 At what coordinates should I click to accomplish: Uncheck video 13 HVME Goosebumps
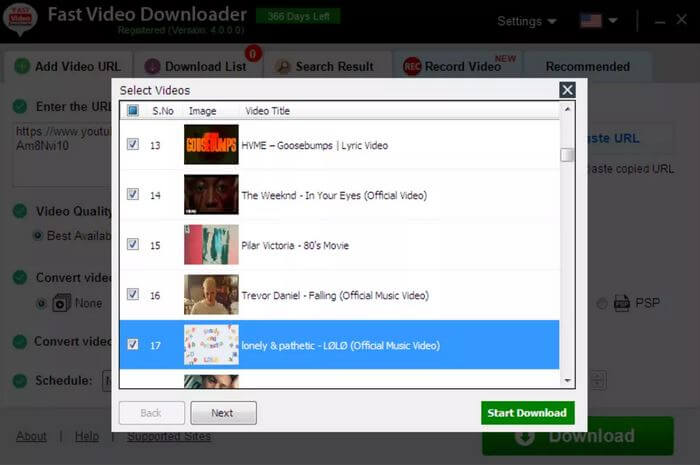pos(133,144)
